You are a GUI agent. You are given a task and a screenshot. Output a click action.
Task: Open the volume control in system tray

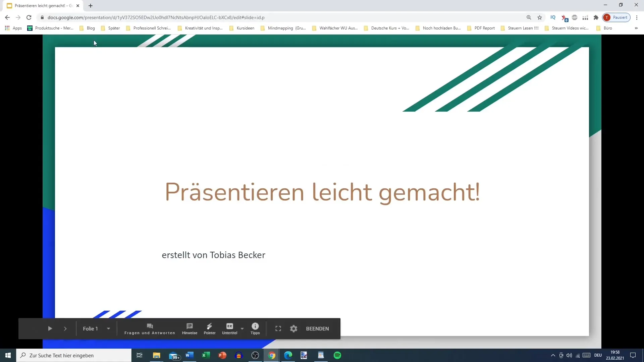[569, 355]
